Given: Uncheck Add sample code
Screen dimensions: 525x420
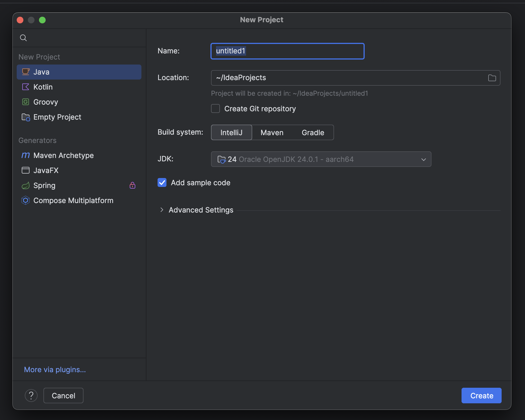Looking at the screenshot, I should click(x=162, y=182).
